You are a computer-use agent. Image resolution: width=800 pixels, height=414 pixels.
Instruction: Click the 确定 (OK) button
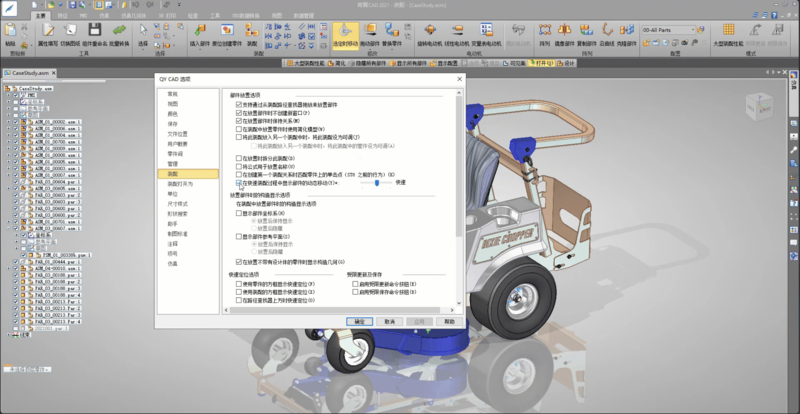[361, 322]
